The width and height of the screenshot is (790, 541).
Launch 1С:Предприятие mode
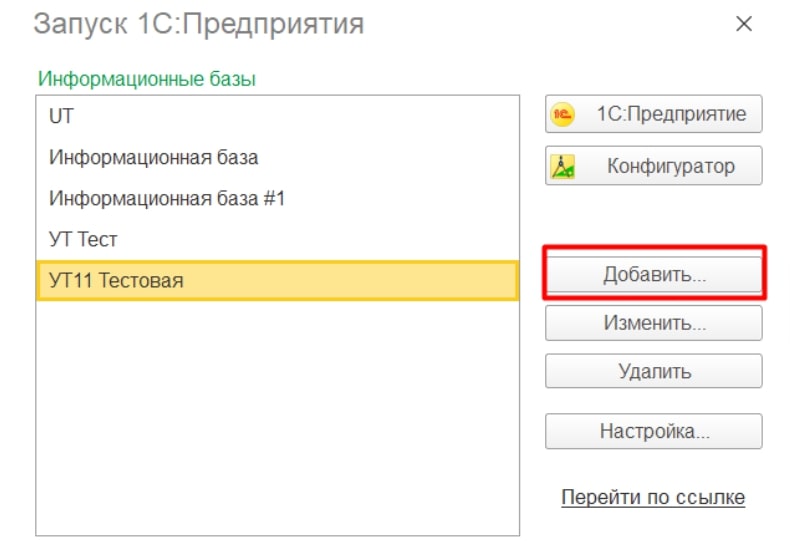point(653,114)
